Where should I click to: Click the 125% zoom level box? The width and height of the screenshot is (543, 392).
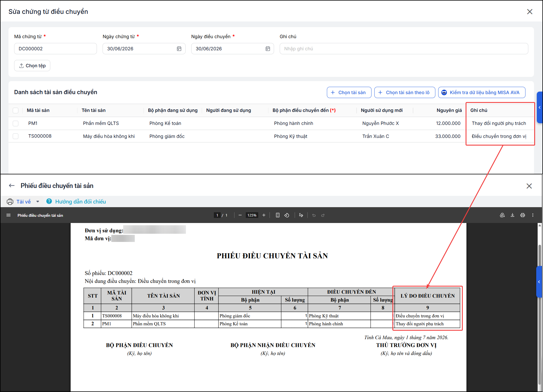pos(252,215)
